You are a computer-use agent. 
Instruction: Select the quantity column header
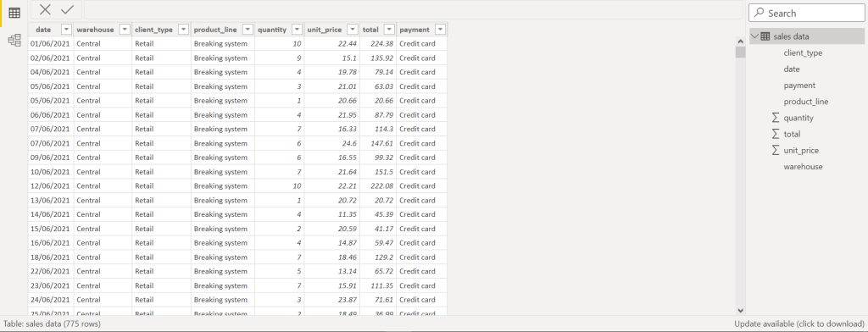[272, 30]
